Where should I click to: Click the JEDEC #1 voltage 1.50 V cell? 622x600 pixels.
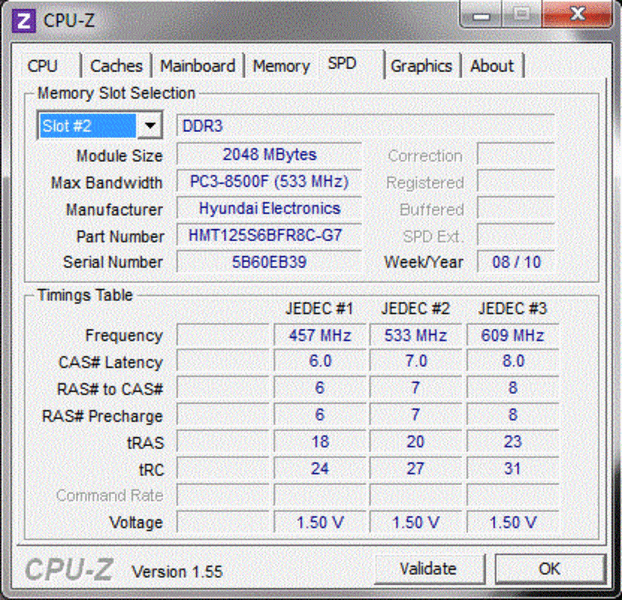[x=320, y=522]
